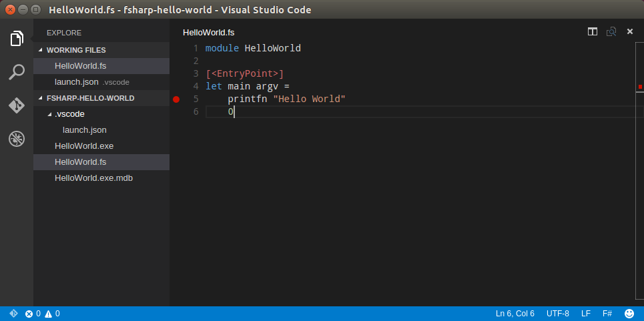Collapse the FSHARP-HELLO-WORLD folder section
The image size is (644, 321).
(x=101, y=98)
